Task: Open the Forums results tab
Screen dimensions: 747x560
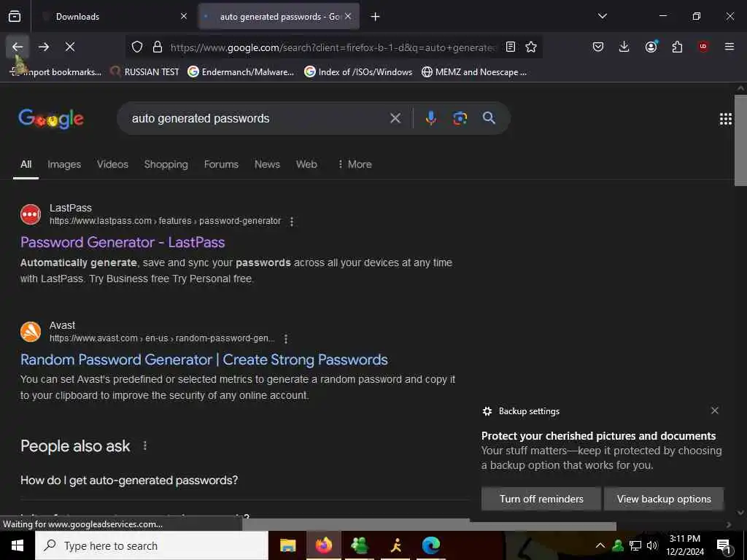Action: (x=221, y=164)
